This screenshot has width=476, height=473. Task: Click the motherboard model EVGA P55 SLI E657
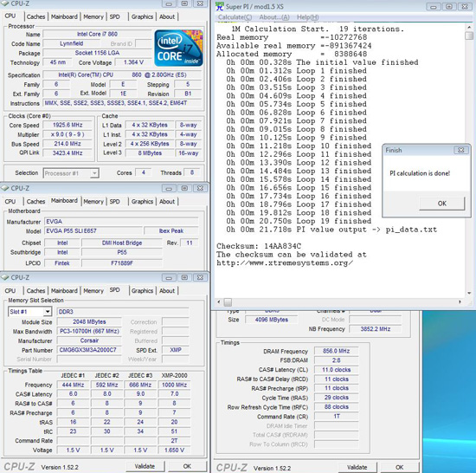point(93,231)
